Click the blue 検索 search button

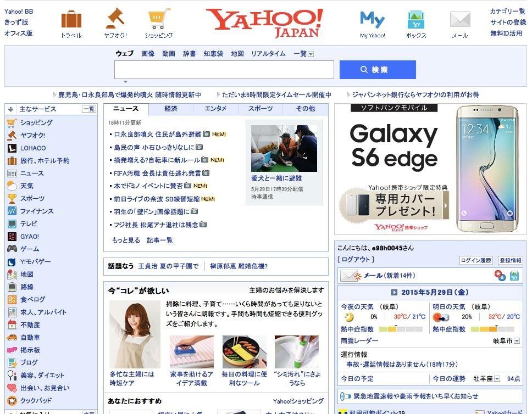pyautogui.click(x=378, y=70)
